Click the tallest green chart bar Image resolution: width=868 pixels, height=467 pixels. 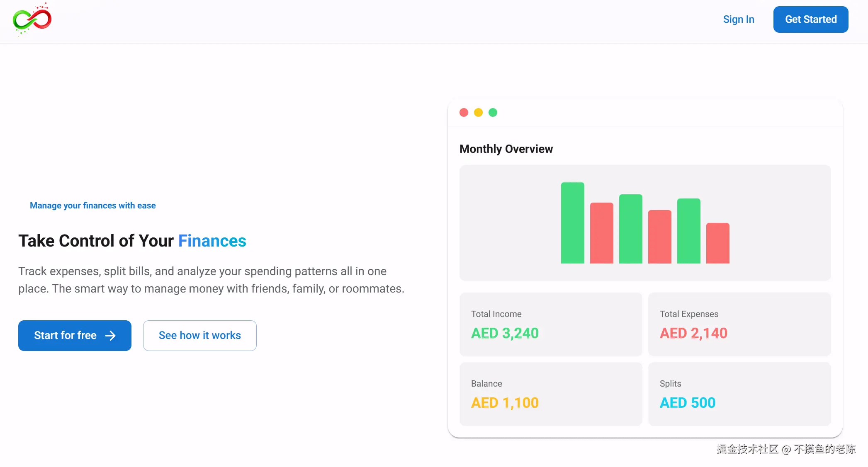pyautogui.click(x=572, y=223)
